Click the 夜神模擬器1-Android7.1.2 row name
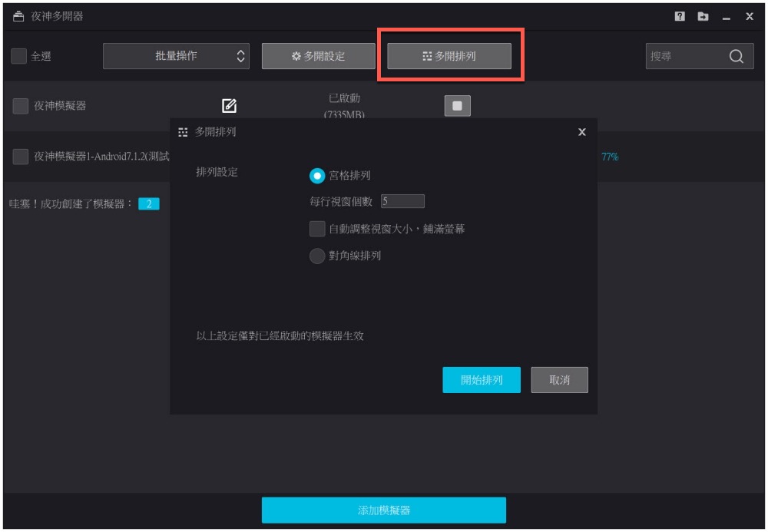 pyautogui.click(x=101, y=157)
